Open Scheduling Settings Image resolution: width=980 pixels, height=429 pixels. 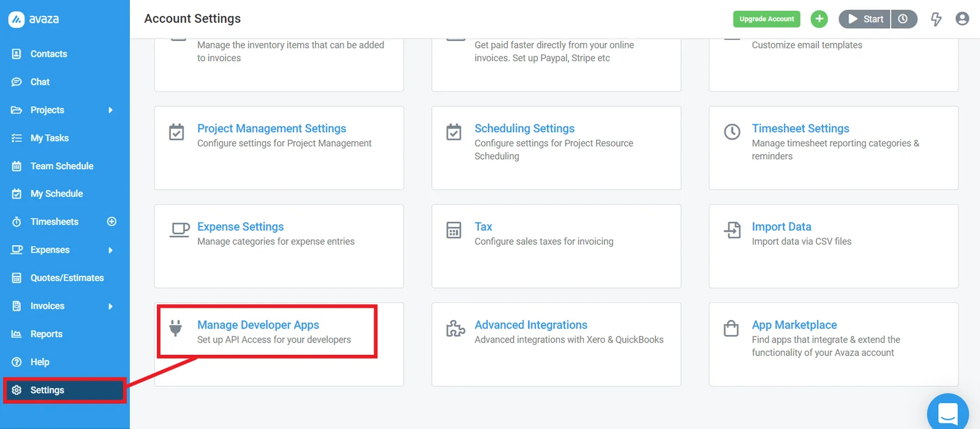(x=524, y=129)
